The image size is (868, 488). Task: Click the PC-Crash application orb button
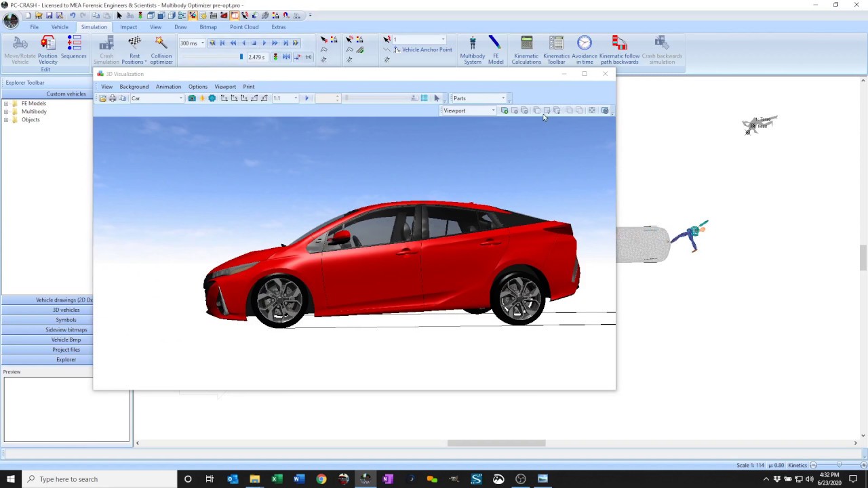click(11, 20)
